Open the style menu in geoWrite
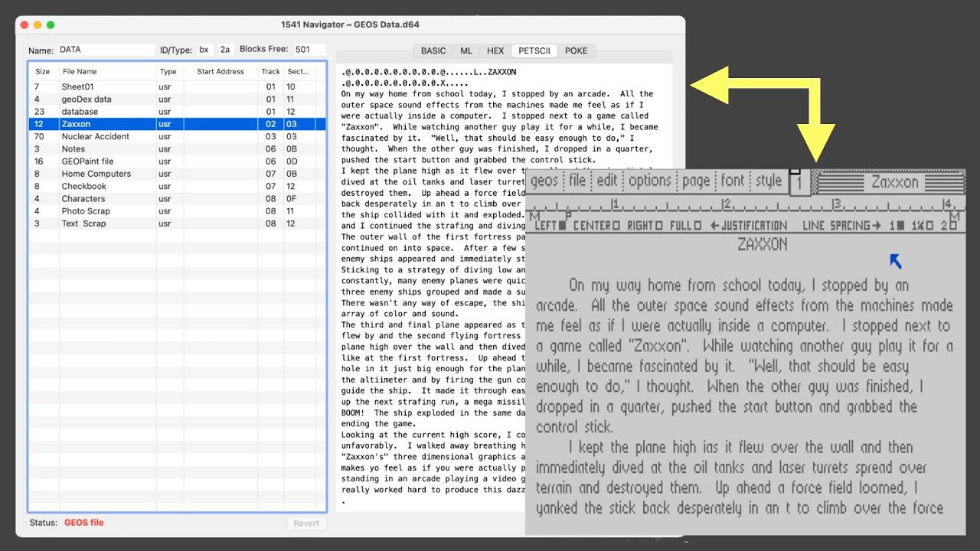Image resolution: width=980 pixels, height=551 pixels. pyautogui.click(x=769, y=181)
